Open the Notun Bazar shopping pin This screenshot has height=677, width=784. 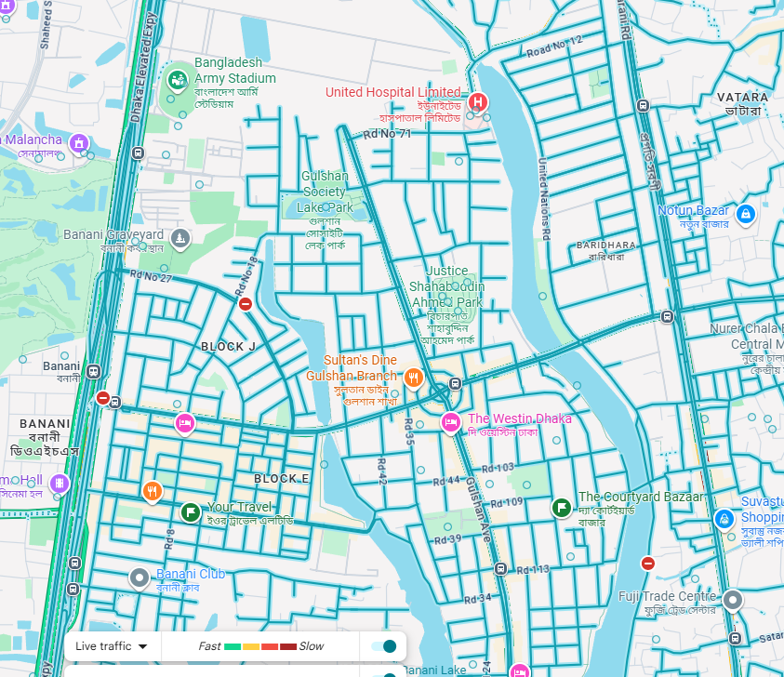(x=746, y=215)
